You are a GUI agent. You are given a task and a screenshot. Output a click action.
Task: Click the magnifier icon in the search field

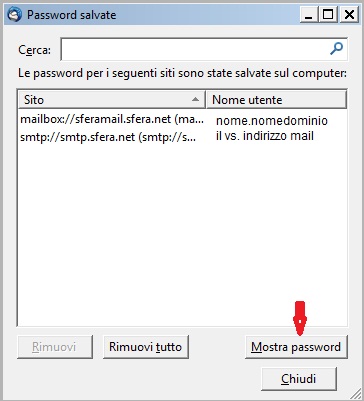pos(336,49)
